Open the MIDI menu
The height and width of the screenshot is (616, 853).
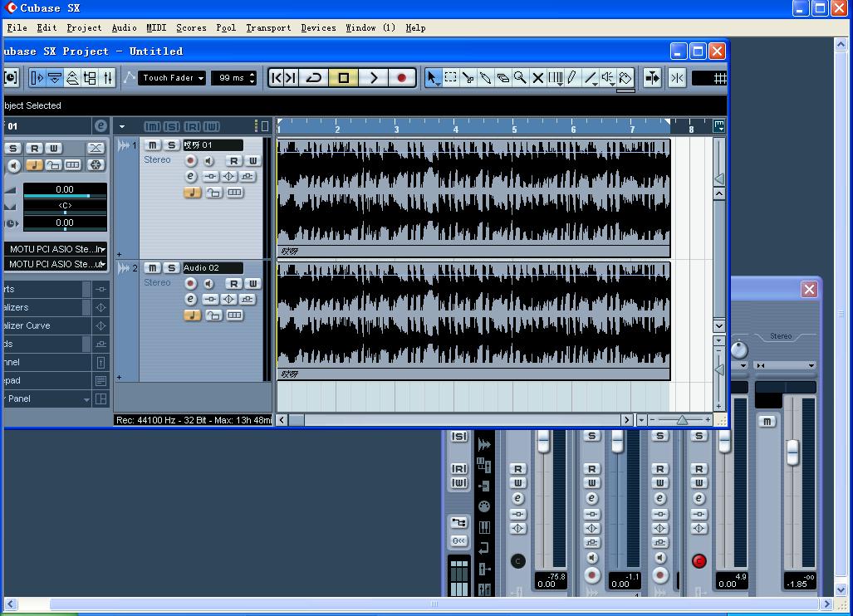156,27
